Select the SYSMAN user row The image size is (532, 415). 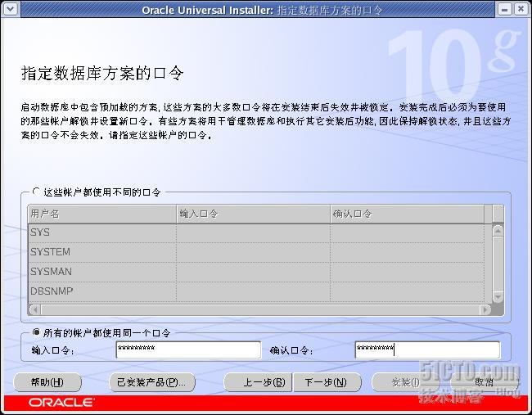pos(256,272)
